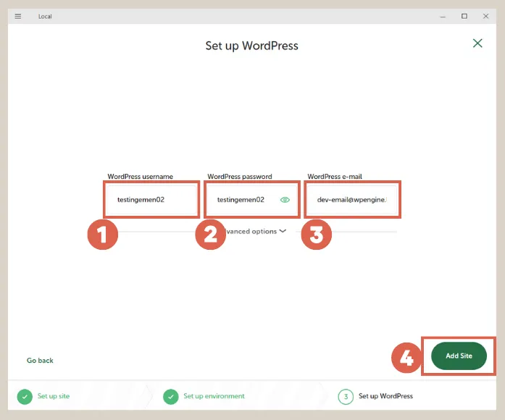The width and height of the screenshot is (505, 420).
Task: Click the Add Site button
Action: [x=459, y=356]
